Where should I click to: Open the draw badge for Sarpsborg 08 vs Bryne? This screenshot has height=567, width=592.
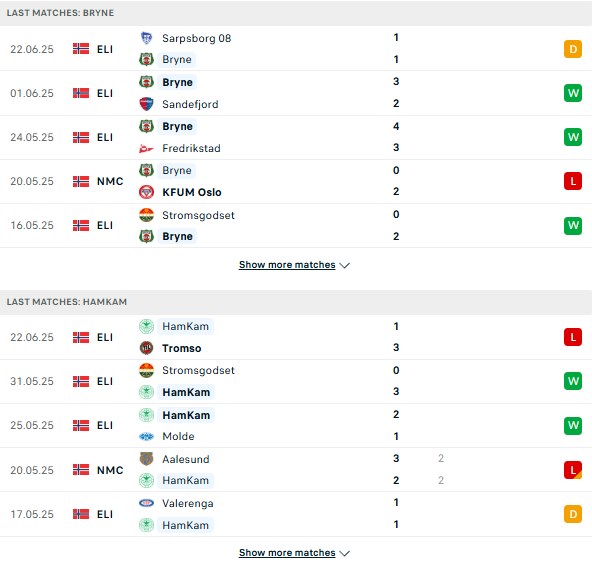[x=573, y=49]
